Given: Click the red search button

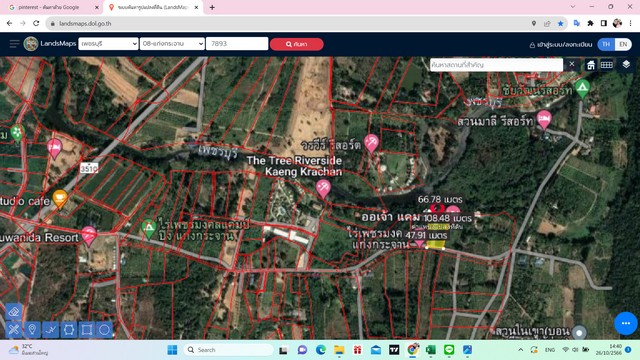Looking at the screenshot, I should click(x=297, y=44).
